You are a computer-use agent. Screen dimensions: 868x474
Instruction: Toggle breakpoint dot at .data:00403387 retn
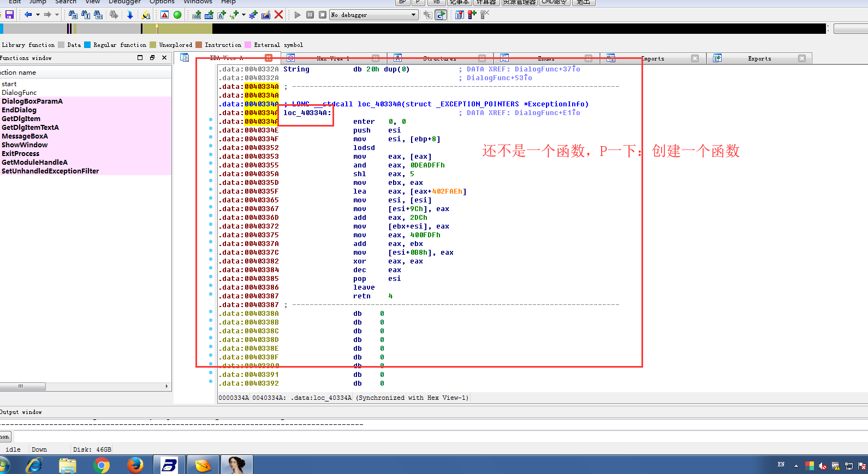pyautogui.click(x=211, y=294)
